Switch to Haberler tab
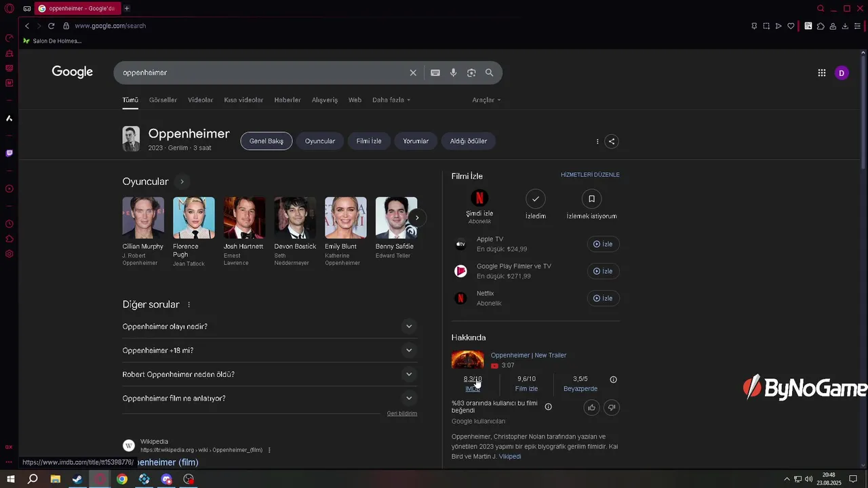The height and width of the screenshot is (488, 868). (x=288, y=100)
